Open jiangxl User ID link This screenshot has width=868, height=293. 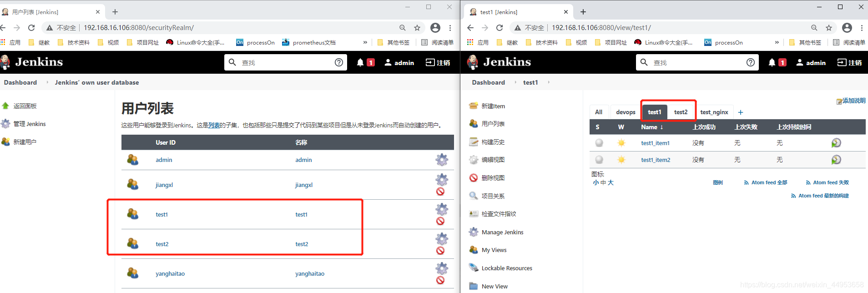164,185
